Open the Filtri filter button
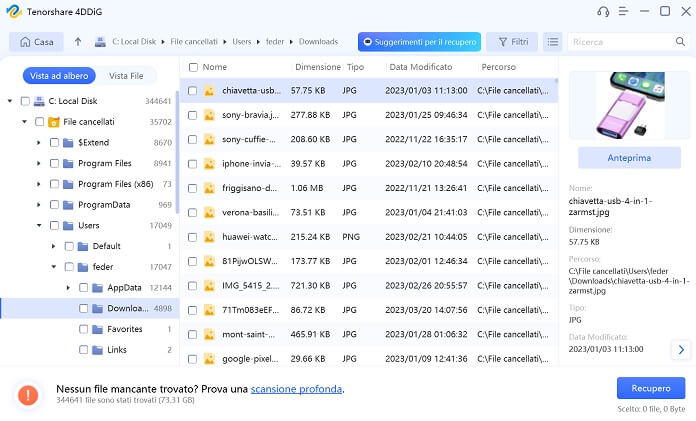Screen dimensions: 696x421 click(x=512, y=42)
